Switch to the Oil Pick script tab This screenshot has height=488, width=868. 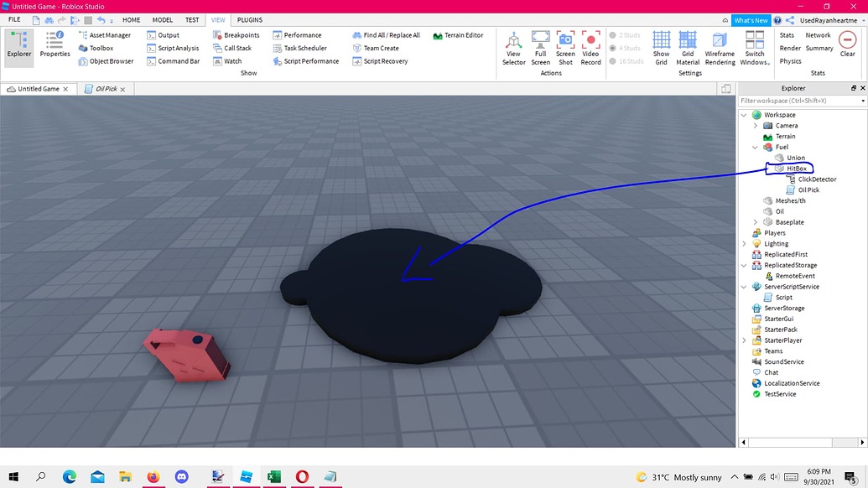tap(106, 89)
